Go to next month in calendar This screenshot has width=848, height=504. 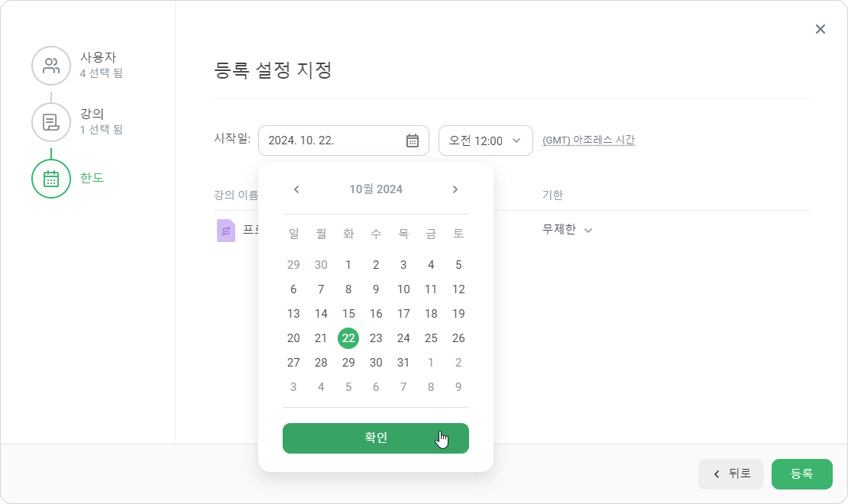click(x=455, y=189)
